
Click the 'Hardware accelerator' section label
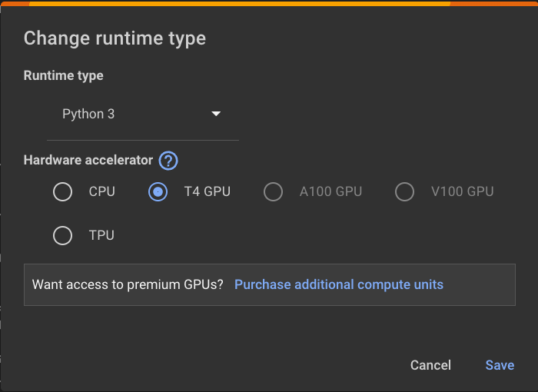(88, 161)
